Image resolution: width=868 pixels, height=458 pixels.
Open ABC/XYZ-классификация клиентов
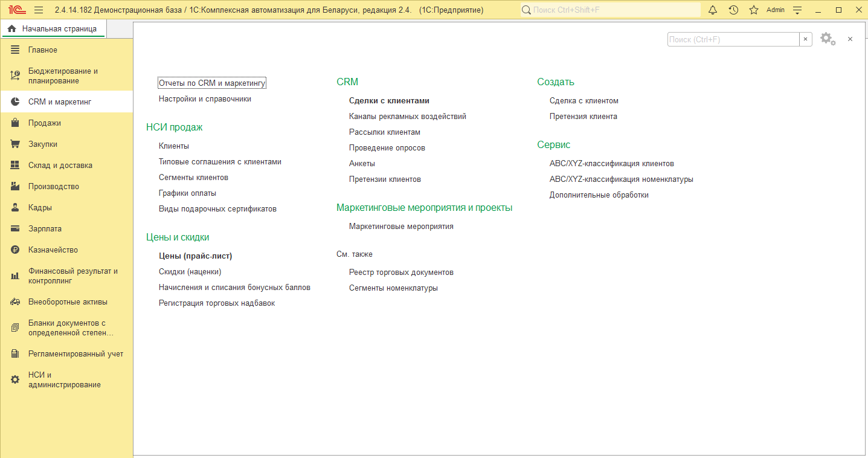(611, 164)
